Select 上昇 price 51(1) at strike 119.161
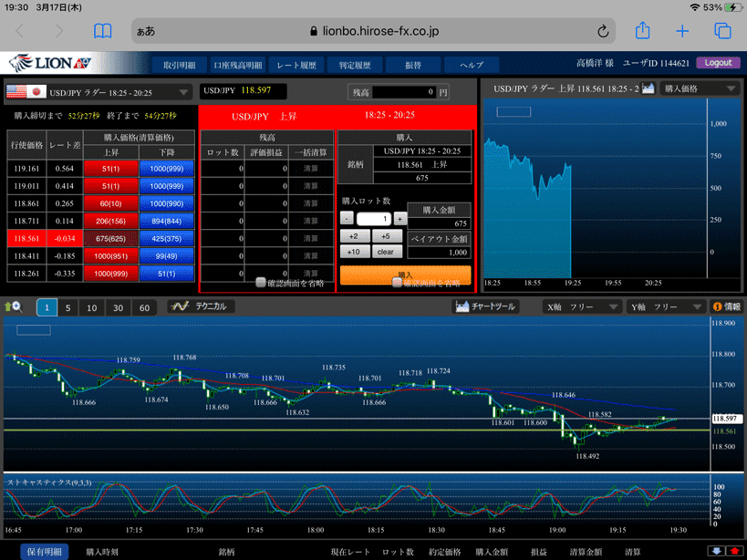 (x=111, y=169)
